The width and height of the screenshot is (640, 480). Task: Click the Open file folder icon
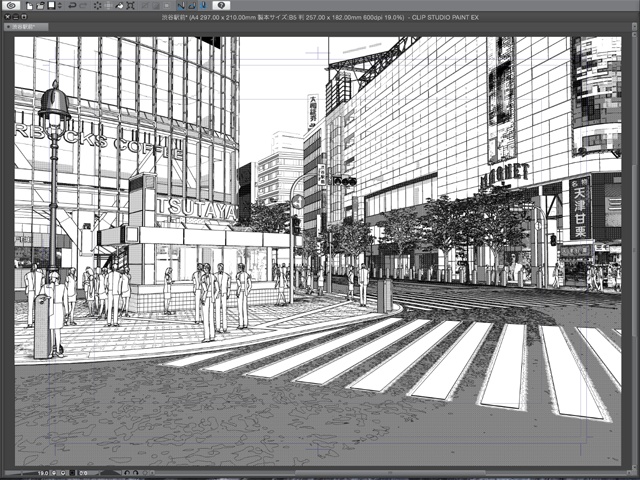click(40, 6)
